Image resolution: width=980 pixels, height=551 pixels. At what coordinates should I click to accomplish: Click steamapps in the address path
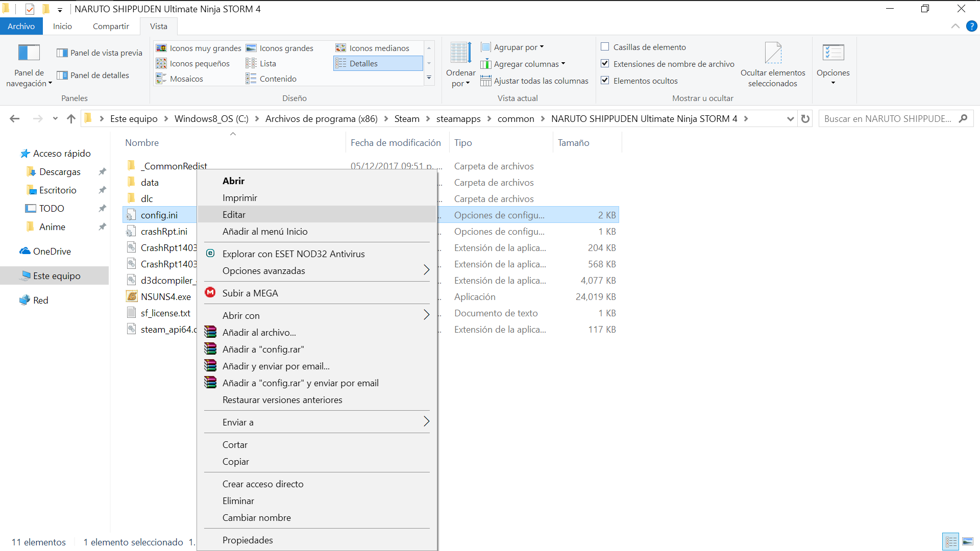point(458,119)
